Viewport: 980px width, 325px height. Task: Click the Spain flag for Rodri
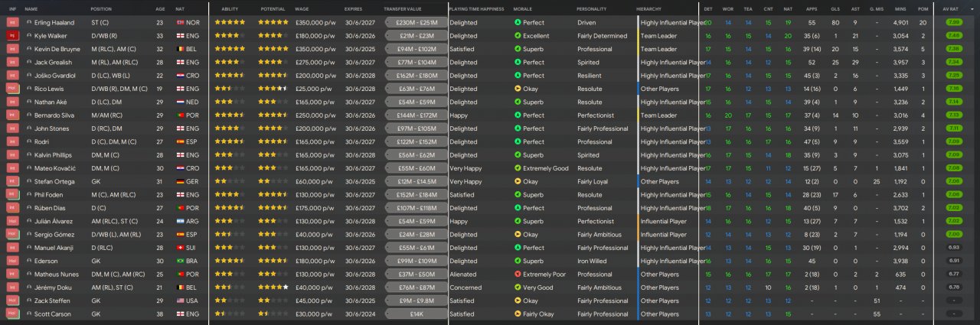[179, 141]
